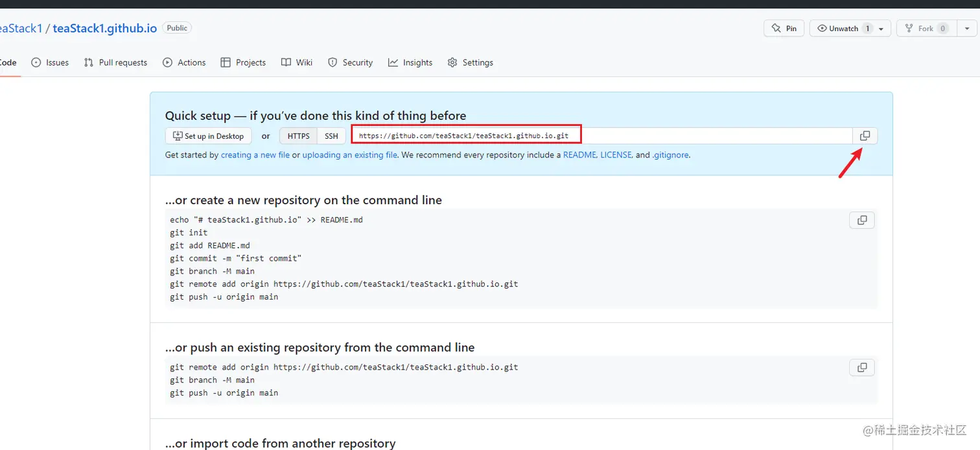
Task: Click the Pull requests branch icon
Action: point(89,62)
